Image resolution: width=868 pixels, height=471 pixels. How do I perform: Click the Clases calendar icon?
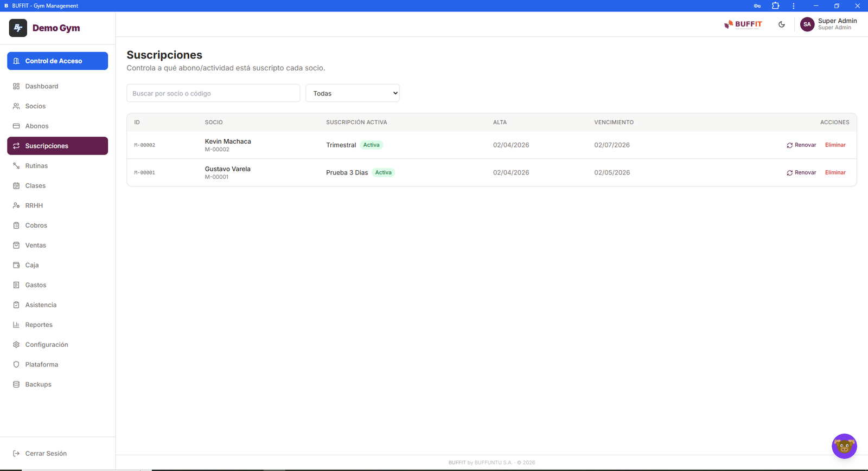pyautogui.click(x=16, y=185)
